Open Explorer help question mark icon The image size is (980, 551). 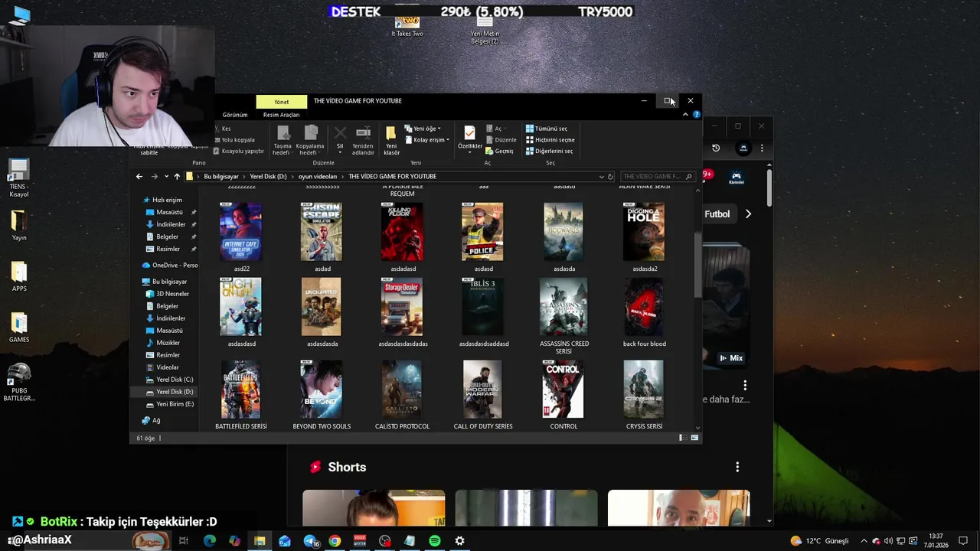(696, 114)
